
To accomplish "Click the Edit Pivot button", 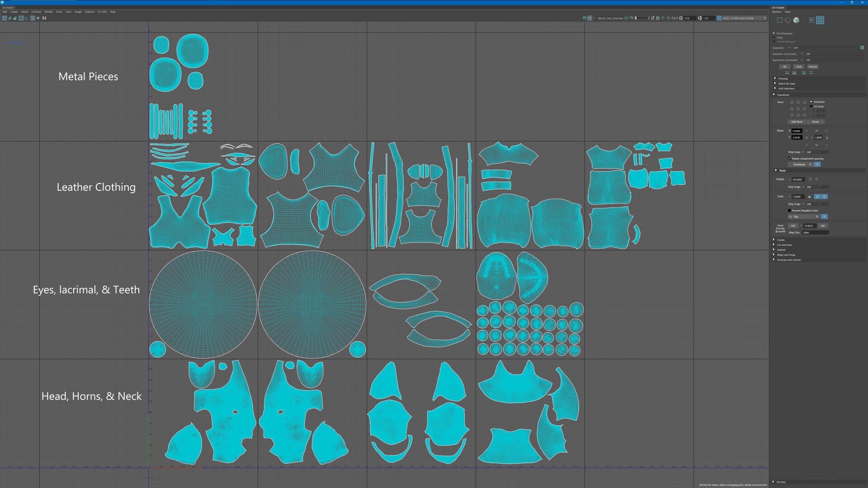I will [797, 122].
